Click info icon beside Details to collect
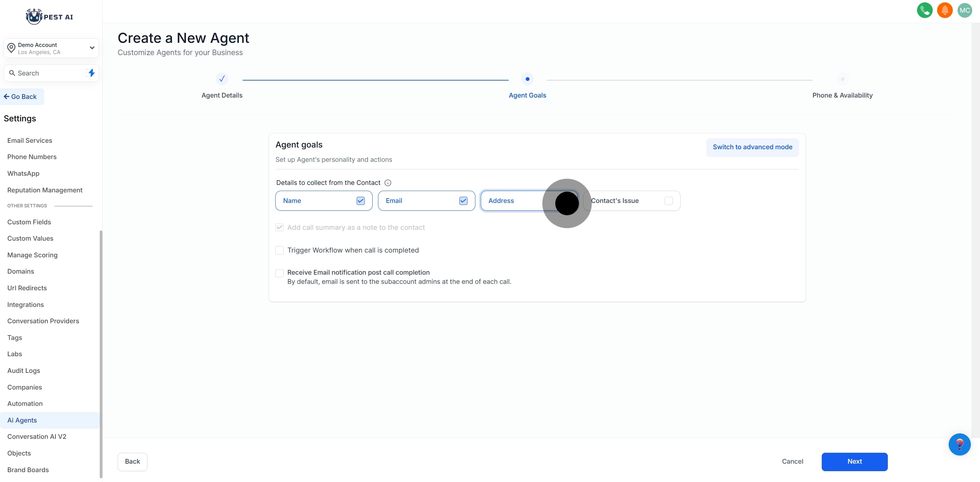 coord(388,183)
